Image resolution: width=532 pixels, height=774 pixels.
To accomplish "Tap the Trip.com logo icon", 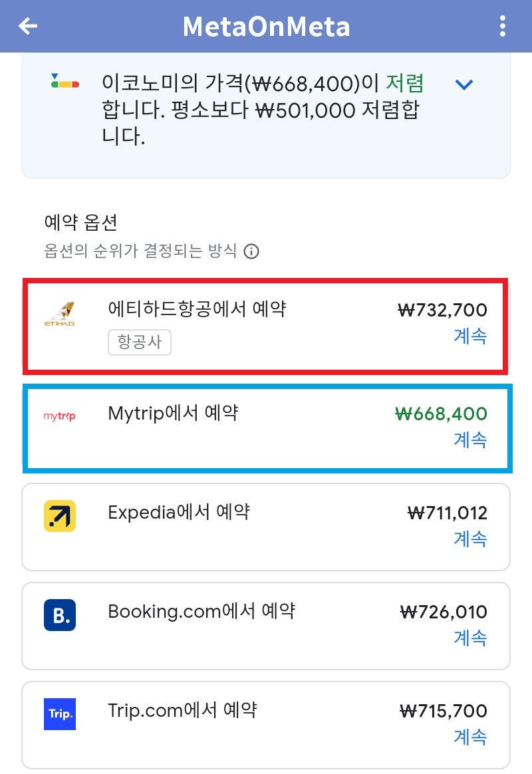I will tap(60, 713).
